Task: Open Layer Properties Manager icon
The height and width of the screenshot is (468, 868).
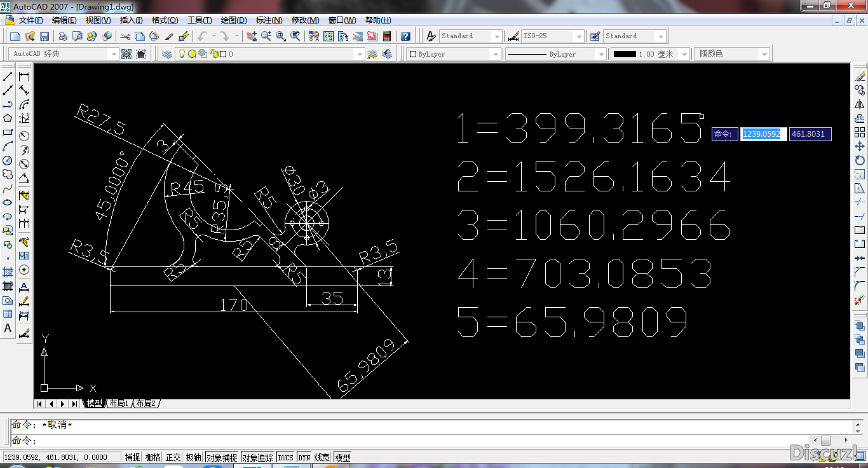Action: [x=167, y=54]
